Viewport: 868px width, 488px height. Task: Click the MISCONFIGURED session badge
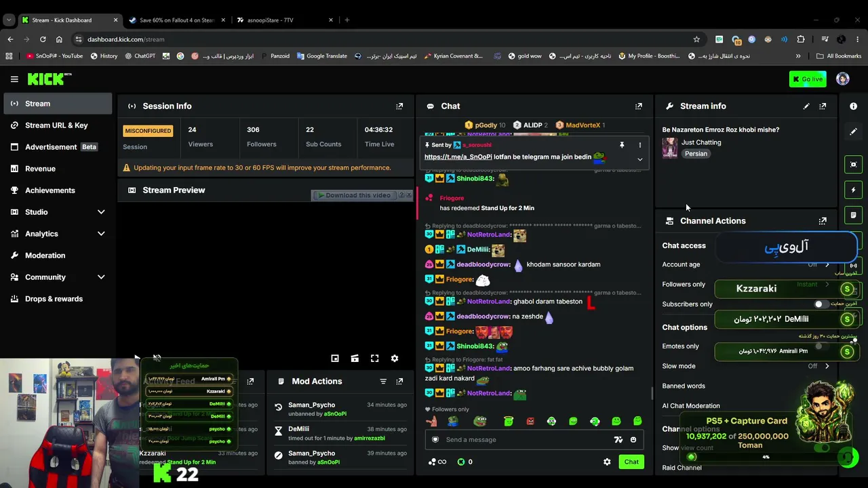(148, 131)
